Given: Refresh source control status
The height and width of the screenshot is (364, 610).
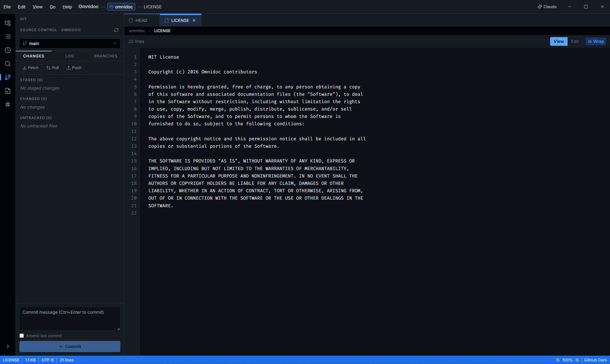Looking at the screenshot, I should [116, 30].
